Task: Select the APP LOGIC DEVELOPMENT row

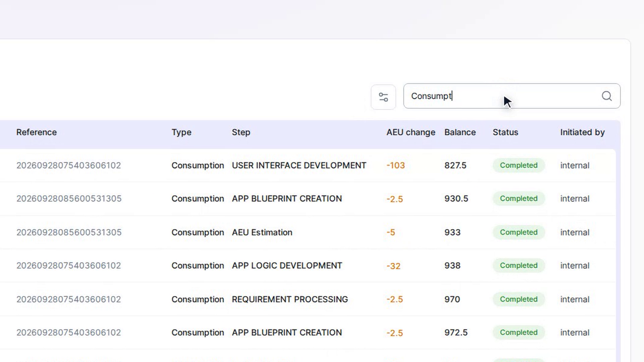Action: click(x=308, y=265)
